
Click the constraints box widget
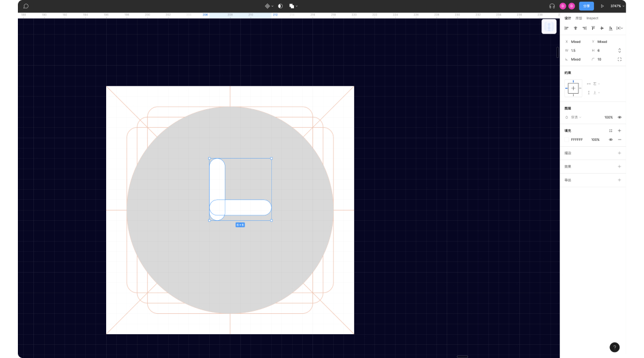[x=574, y=88]
